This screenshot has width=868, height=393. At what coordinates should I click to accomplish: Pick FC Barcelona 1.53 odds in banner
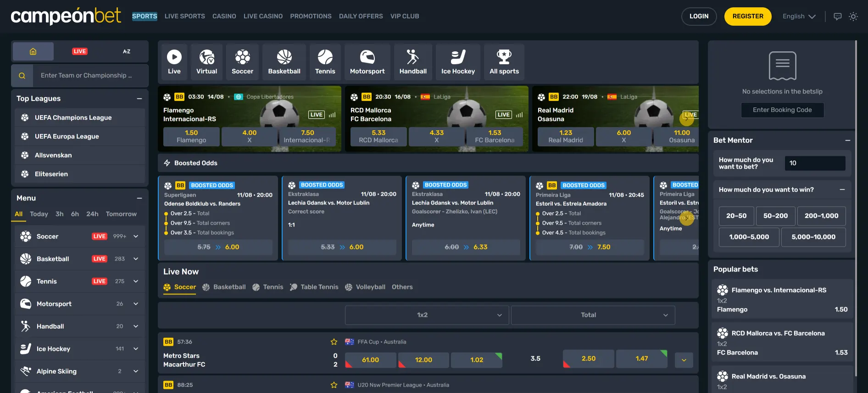[495, 137]
